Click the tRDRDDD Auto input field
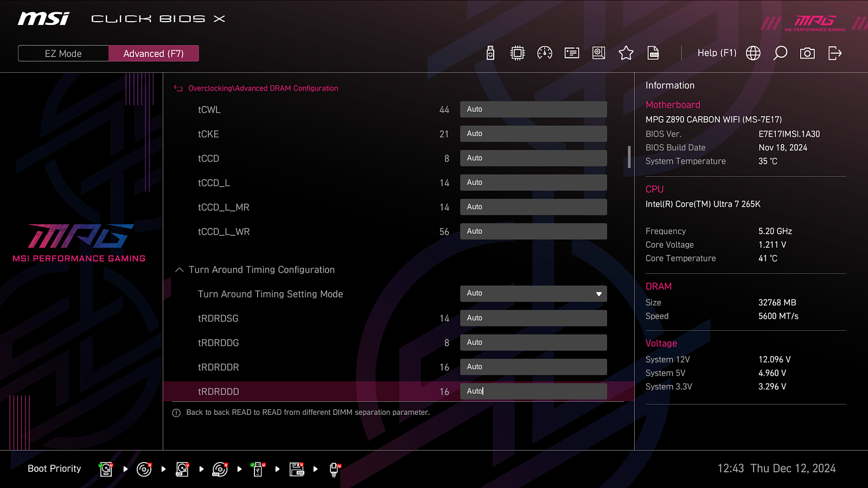 533,391
